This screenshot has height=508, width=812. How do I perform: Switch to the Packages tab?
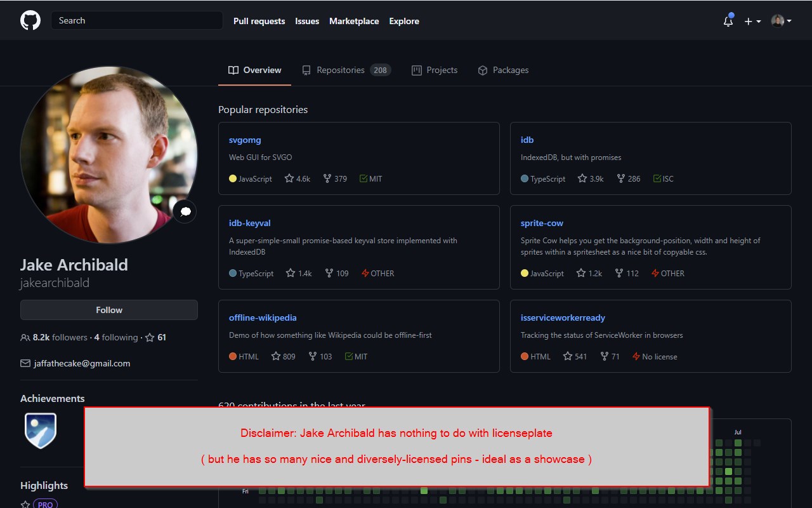[503, 70]
